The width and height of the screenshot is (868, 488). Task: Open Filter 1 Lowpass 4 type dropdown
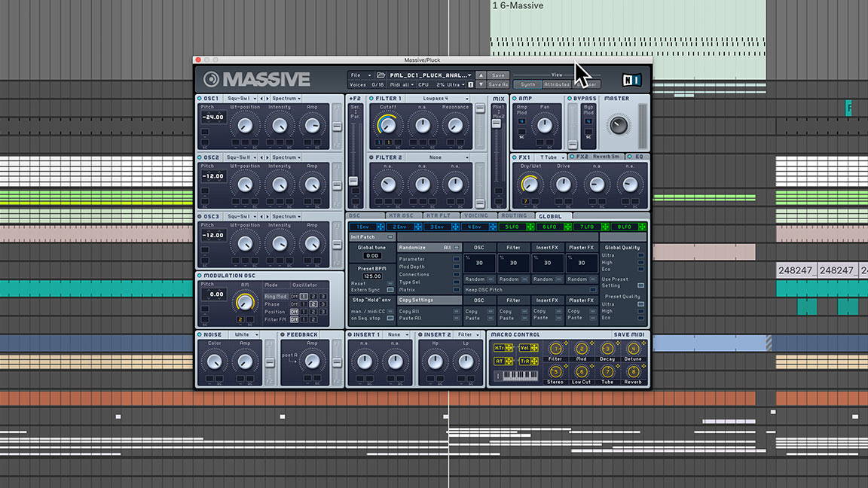(437, 99)
